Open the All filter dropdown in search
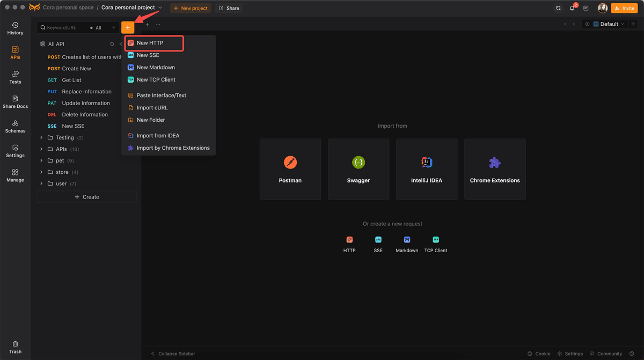This screenshot has height=360, width=644. 103,27
